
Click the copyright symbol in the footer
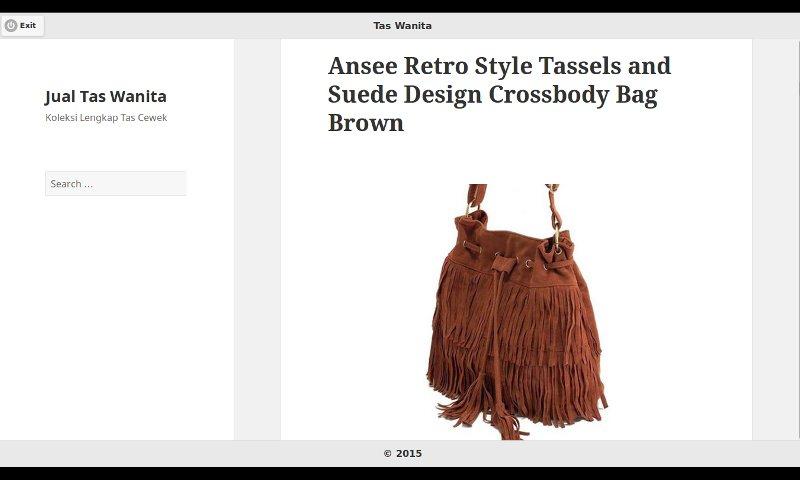[387, 453]
